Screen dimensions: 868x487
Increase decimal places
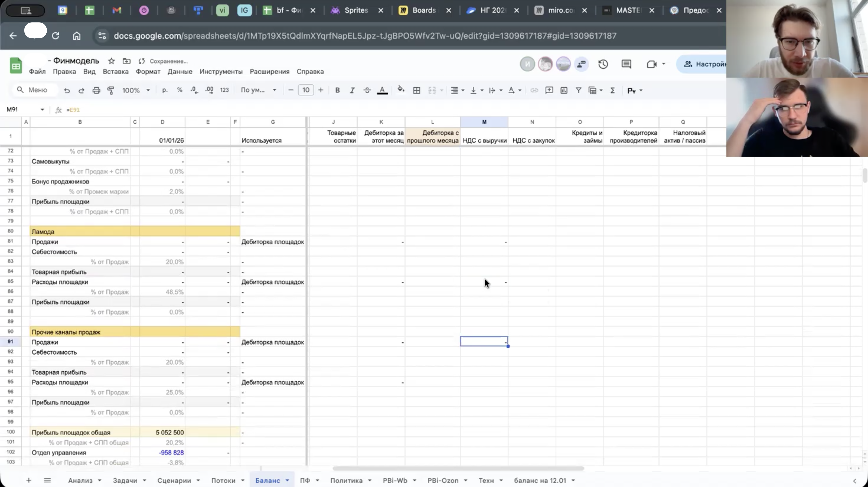point(209,90)
